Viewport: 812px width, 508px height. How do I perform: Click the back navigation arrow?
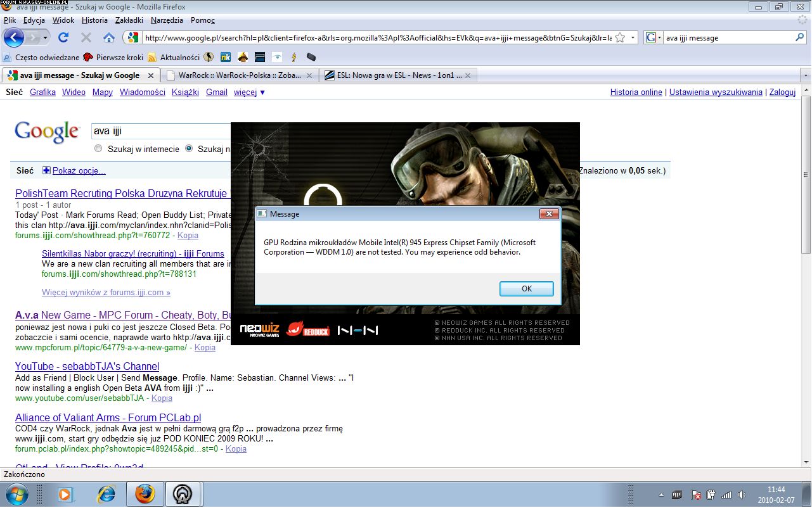pos(14,38)
